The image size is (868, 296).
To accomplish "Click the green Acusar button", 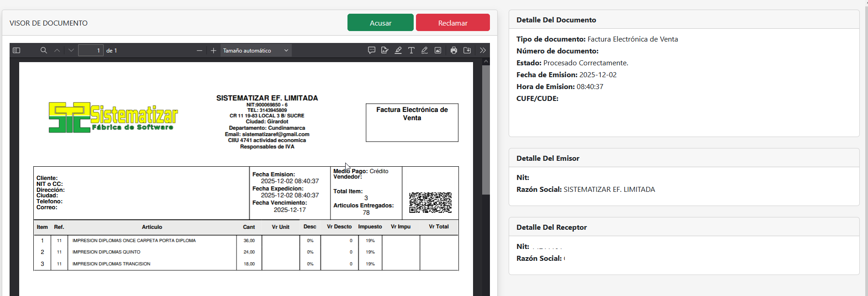I will click(x=380, y=22).
